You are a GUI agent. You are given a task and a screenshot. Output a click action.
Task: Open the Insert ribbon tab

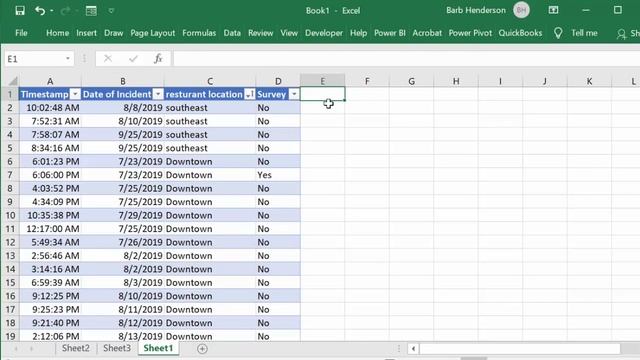click(87, 33)
